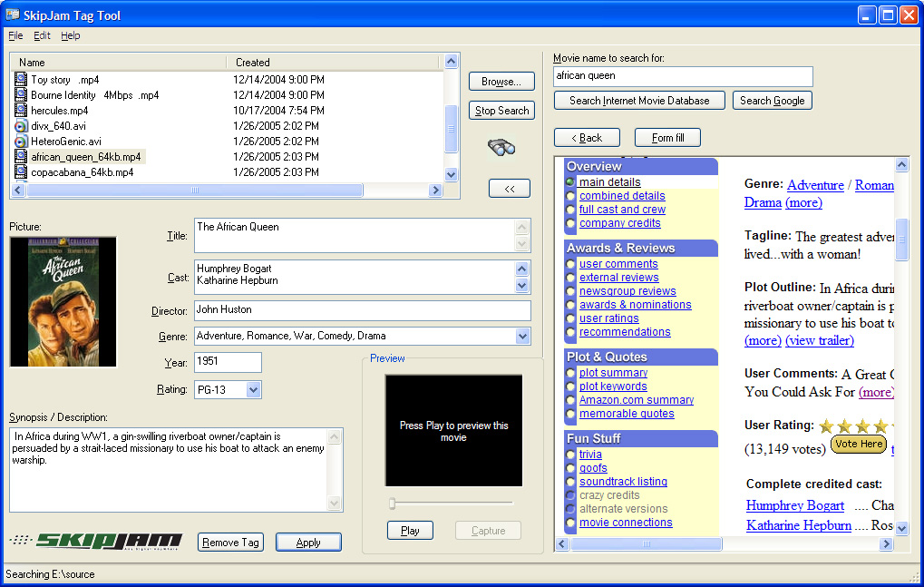Click the HeteroGenic.avi file icon
The width and height of the screenshot is (924, 587).
point(21,141)
